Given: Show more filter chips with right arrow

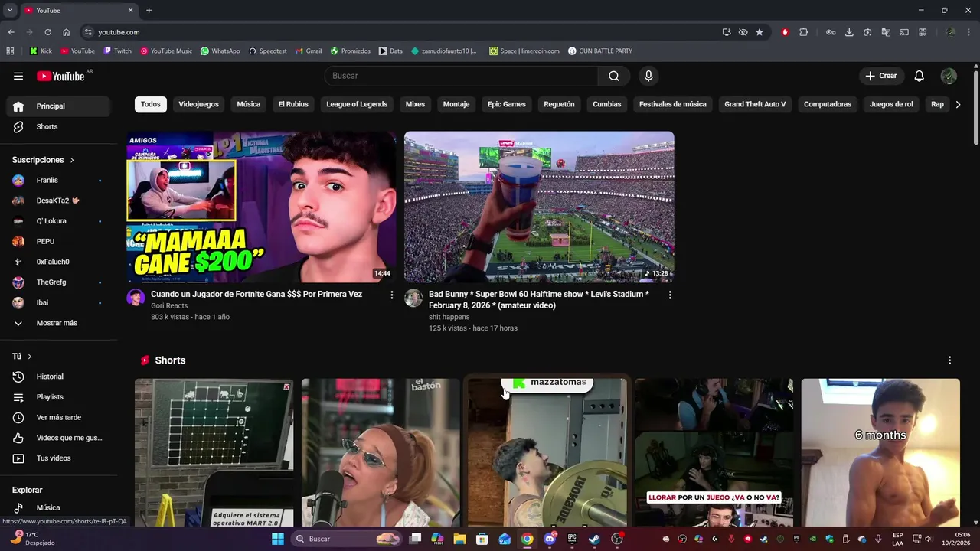Looking at the screenshot, I should tap(958, 104).
